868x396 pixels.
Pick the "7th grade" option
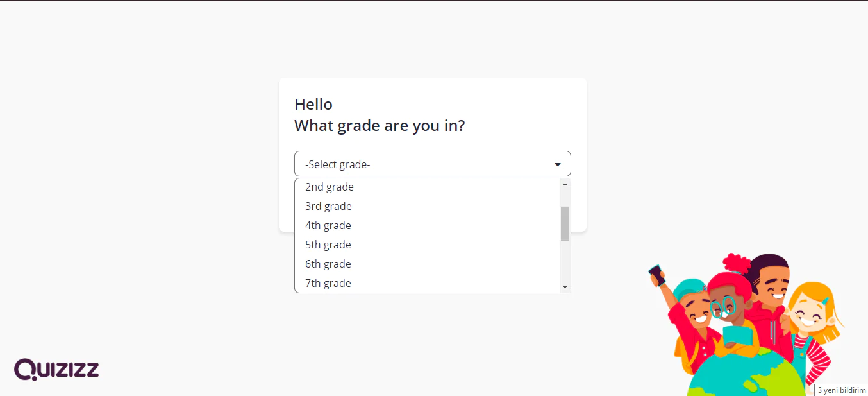tap(328, 283)
